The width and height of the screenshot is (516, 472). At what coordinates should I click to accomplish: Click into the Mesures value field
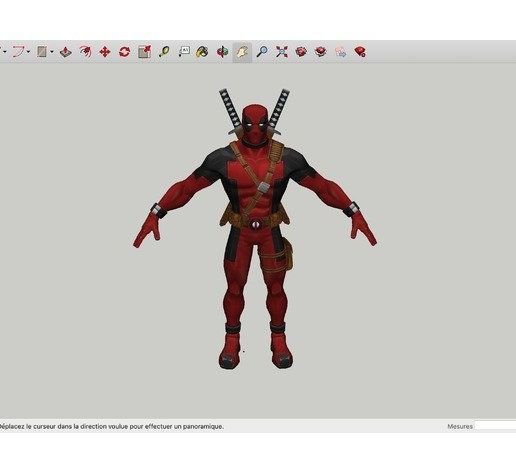point(495,426)
